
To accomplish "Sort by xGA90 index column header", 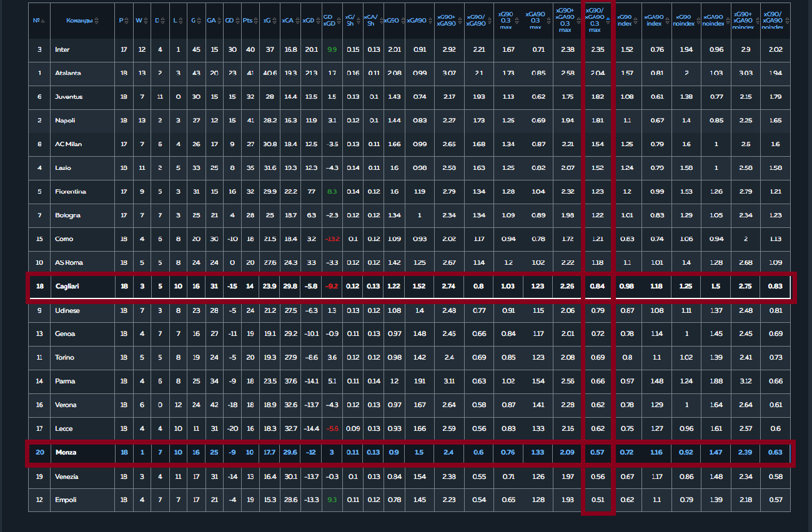I will pos(656,21).
